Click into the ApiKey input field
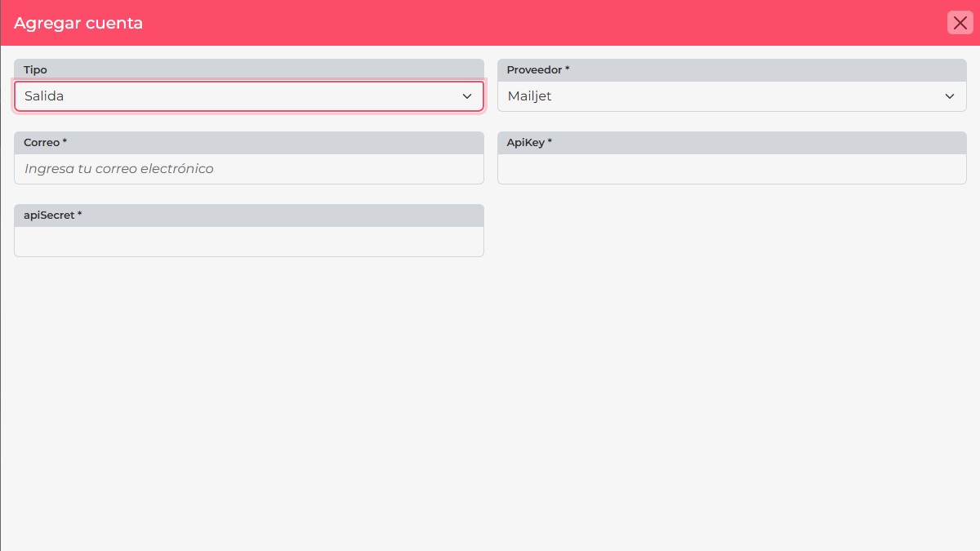This screenshot has width=980, height=551. [732, 169]
